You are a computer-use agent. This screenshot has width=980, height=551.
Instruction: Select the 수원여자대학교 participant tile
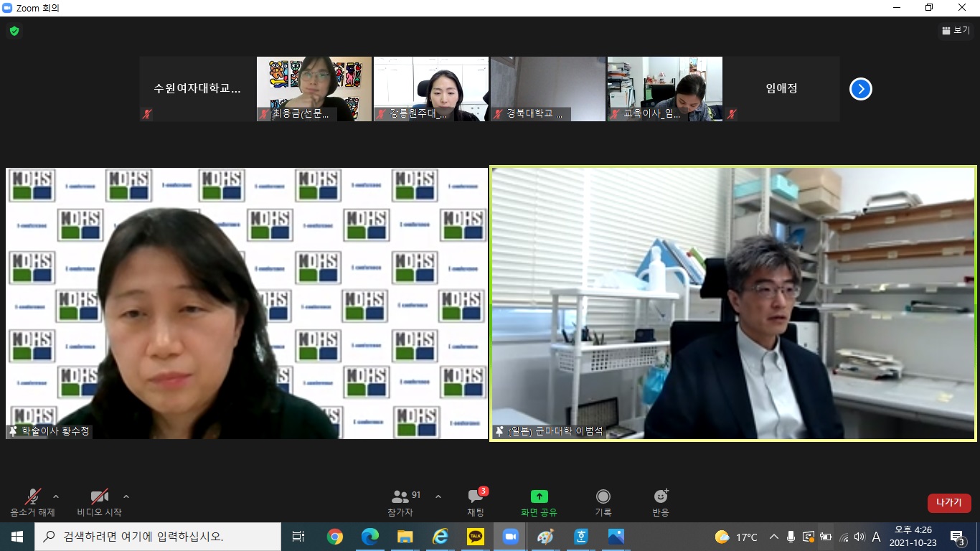[x=197, y=89]
